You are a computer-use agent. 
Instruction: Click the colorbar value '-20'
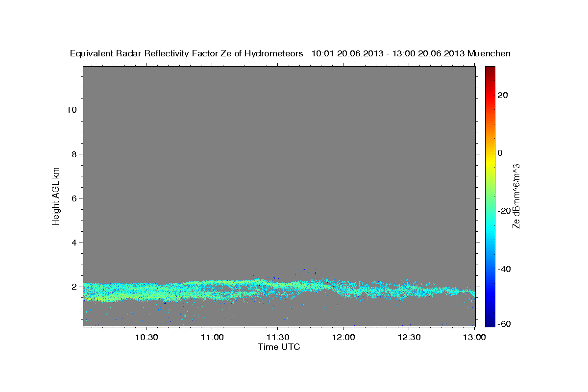point(504,211)
